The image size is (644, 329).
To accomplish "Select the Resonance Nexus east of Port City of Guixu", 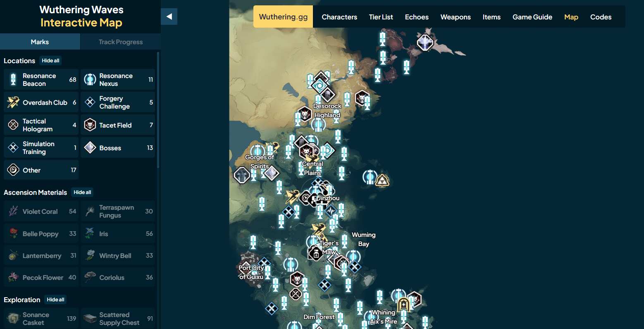I will [x=291, y=265].
